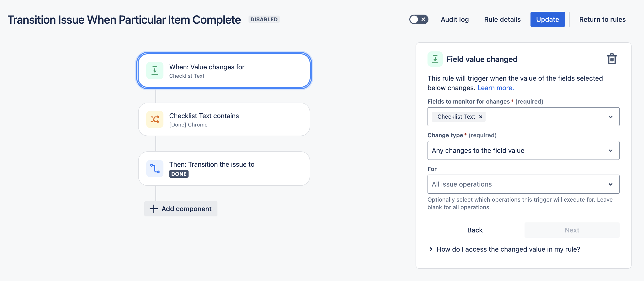The width and height of the screenshot is (644, 281).
Task: Click the Update button
Action: pyautogui.click(x=547, y=19)
